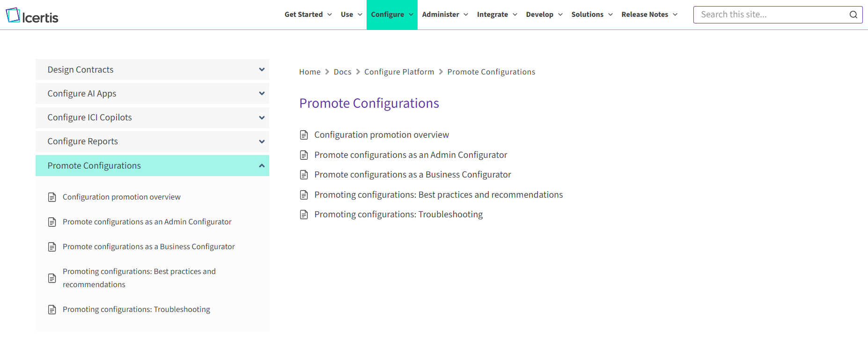This screenshot has width=868, height=356.
Task: Expand the Configure AI Apps section
Action: (x=262, y=94)
